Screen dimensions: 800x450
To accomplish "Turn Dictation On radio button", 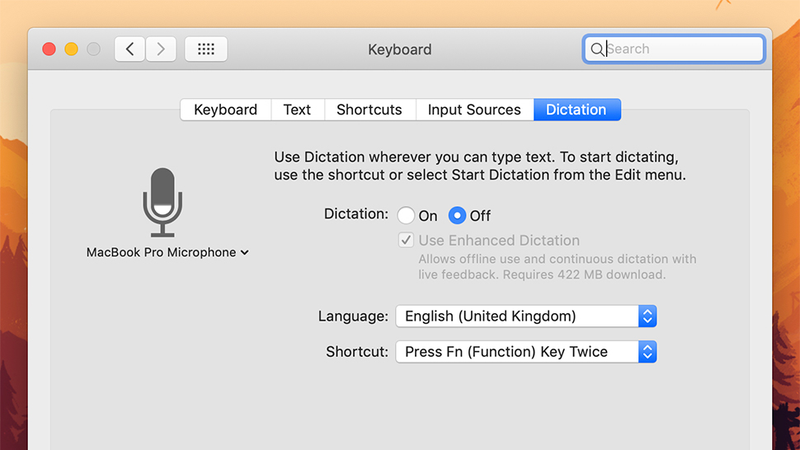I will click(x=406, y=215).
